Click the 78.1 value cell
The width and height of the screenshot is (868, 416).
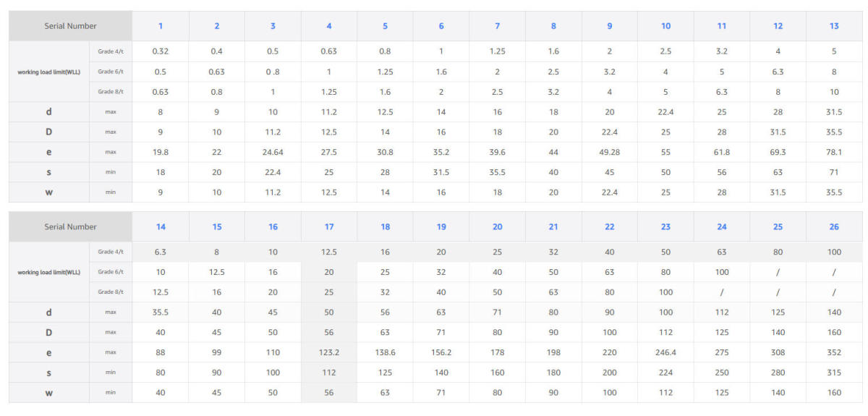pyautogui.click(x=834, y=153)
